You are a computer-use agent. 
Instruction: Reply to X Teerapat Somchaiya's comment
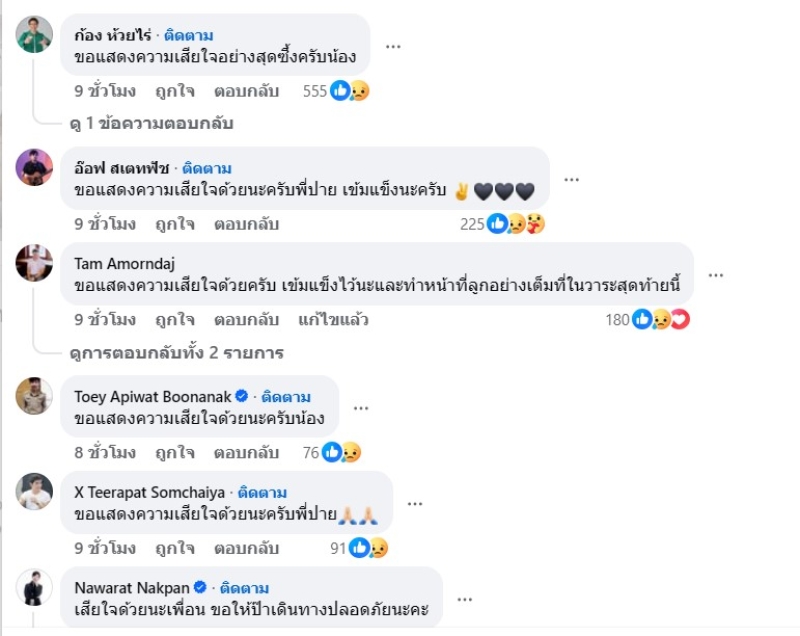(x=246, y=548)
